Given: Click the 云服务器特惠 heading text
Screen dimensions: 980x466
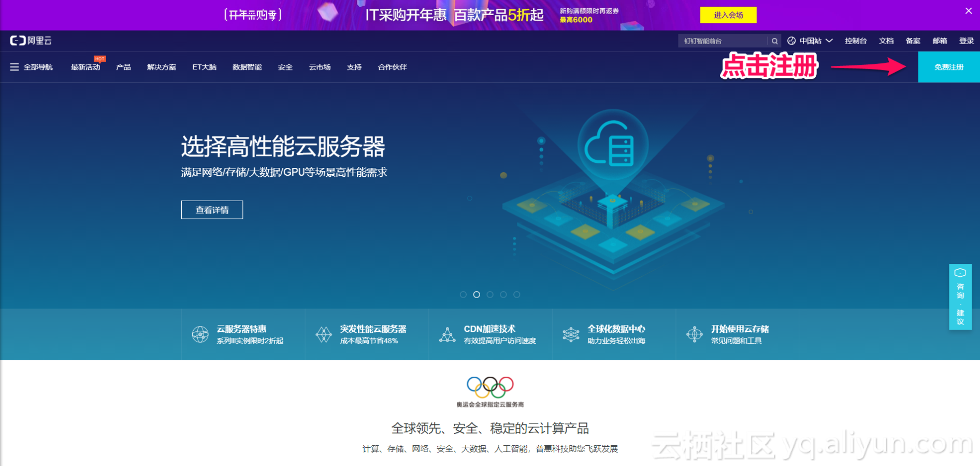Looking at the screenshot, I should pos(241,329).
